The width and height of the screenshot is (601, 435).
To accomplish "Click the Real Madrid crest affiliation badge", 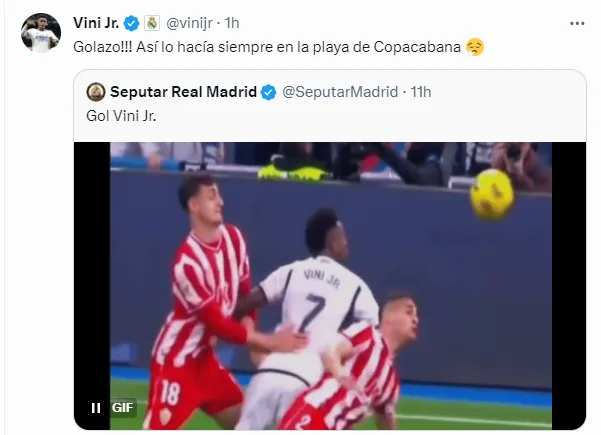I will (x=152, y=23).
